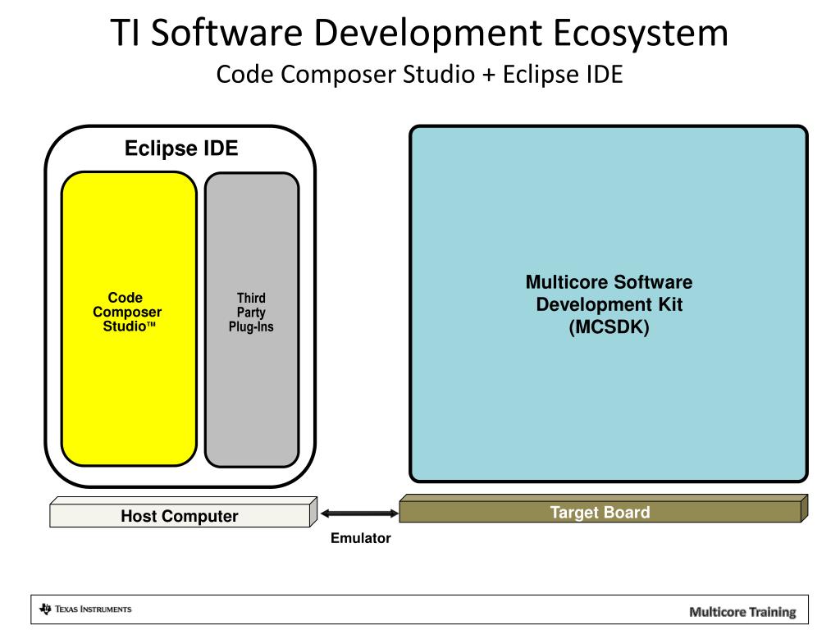The height and width of the screenshot is (630, 840).
Task: Click the 'Emulator' label
Action: coord(361,538)
